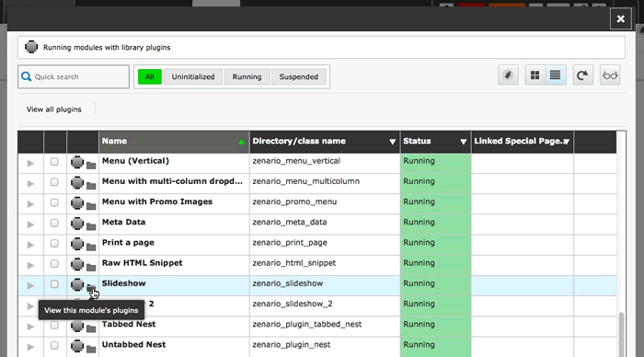Expand the Menu with multi-column dropdown row

pyautogui.click(x=30, y=184)
